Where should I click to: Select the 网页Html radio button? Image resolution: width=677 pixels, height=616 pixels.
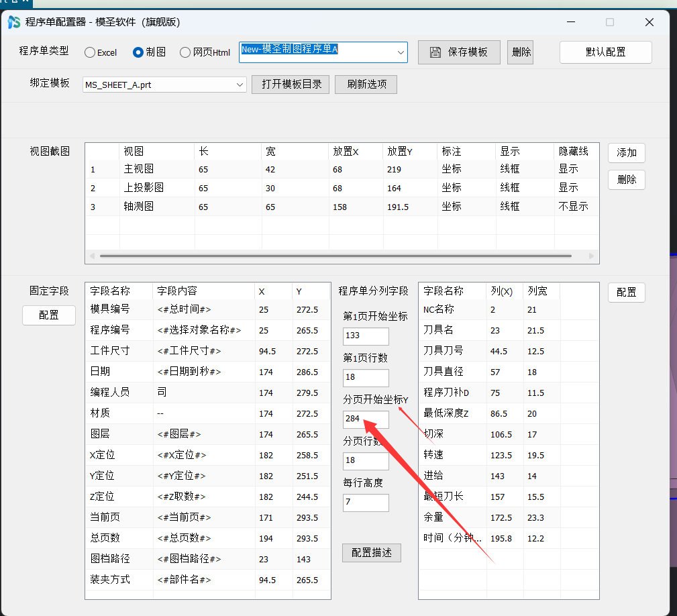click(185, 52)
